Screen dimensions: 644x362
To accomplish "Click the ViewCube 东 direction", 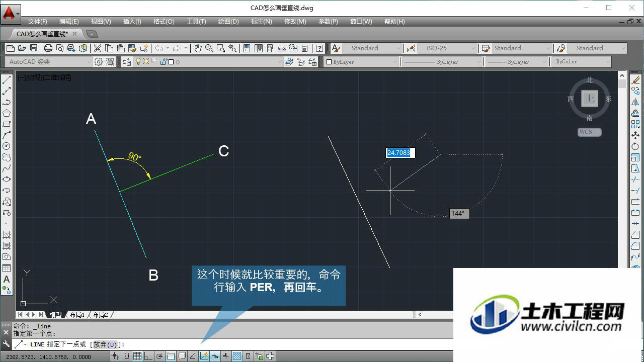I will point(608,99).
